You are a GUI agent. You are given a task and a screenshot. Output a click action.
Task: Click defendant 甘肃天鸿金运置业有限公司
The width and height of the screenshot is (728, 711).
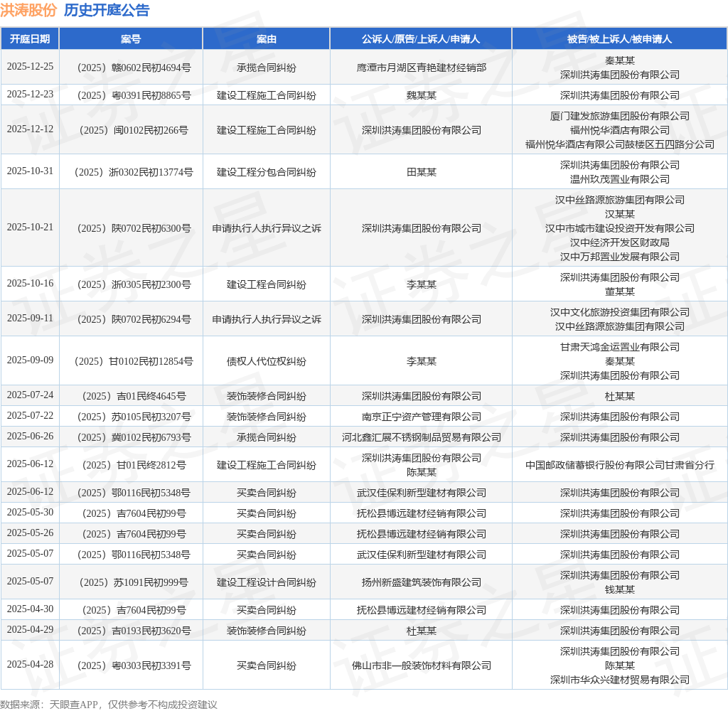620,348
